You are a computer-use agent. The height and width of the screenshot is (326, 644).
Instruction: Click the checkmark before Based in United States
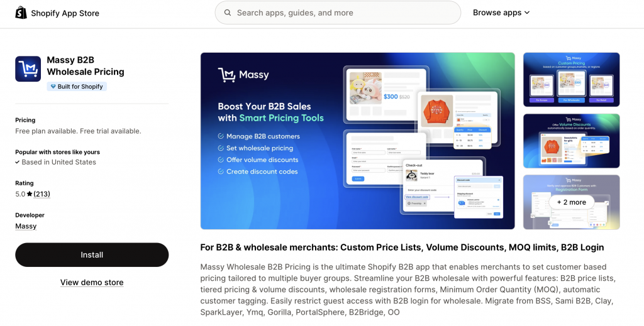[x=18, y=162]
